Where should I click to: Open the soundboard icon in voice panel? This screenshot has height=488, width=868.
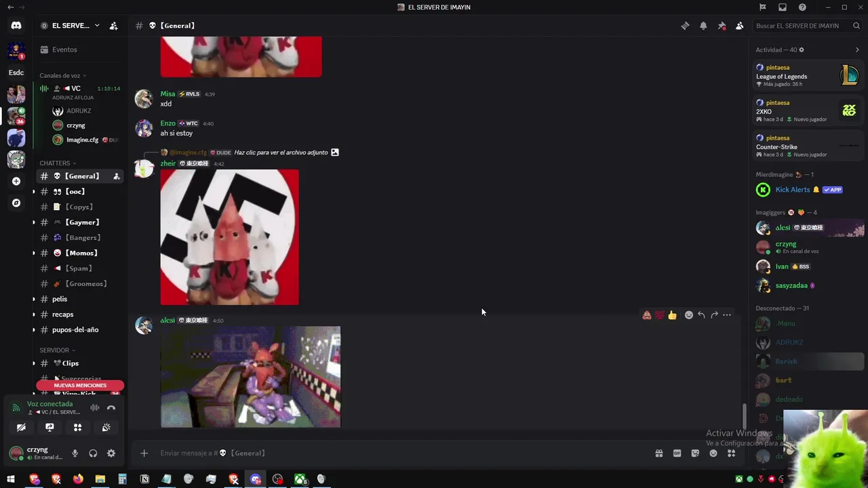point(106,428)
